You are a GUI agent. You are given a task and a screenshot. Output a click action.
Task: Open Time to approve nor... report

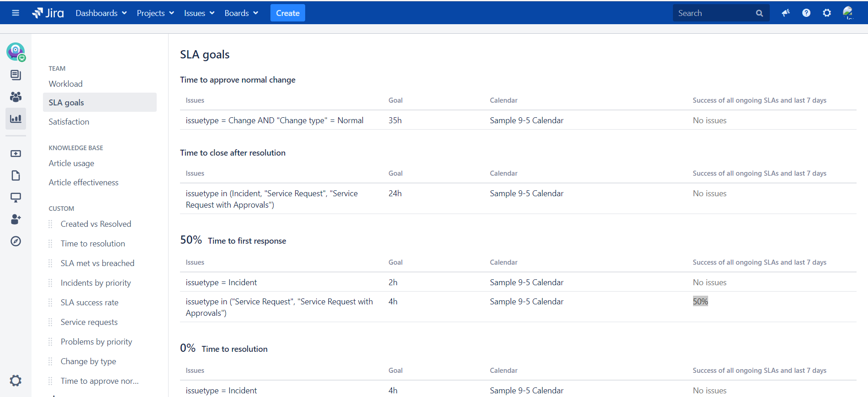pyautogui.click(x=100, y=381)
